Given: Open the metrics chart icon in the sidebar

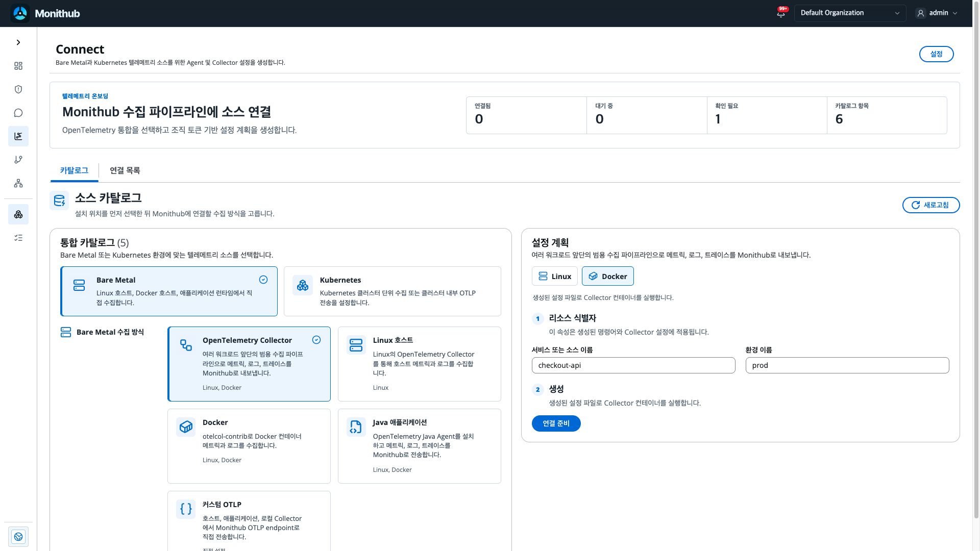Looking at the screenshot, I should coord(18,136).
